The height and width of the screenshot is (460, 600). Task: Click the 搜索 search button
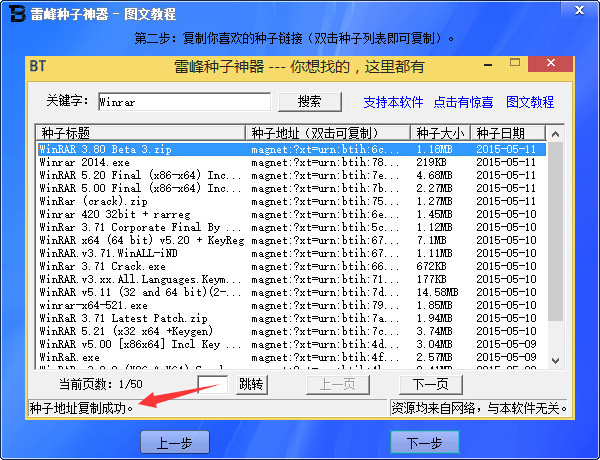310,102
